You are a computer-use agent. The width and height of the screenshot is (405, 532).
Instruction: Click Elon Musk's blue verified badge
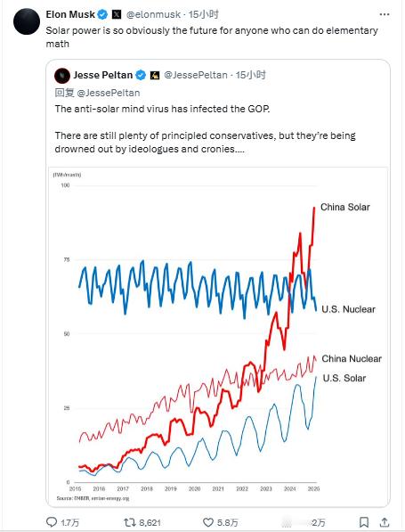tap(102, 14)
